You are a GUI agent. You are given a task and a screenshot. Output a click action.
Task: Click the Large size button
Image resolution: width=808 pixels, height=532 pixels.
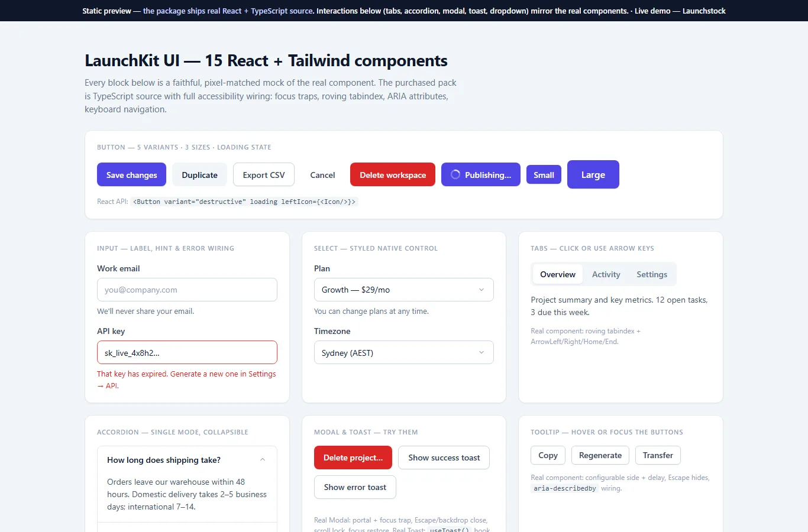593,174
